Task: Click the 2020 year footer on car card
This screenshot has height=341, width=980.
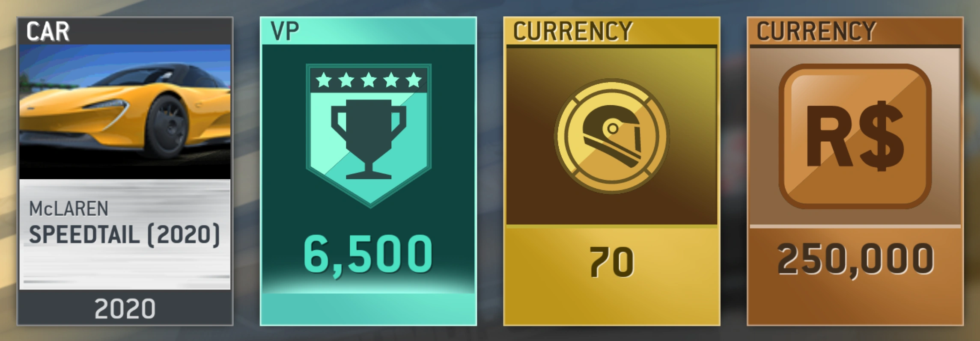Action: pos(125,308)
